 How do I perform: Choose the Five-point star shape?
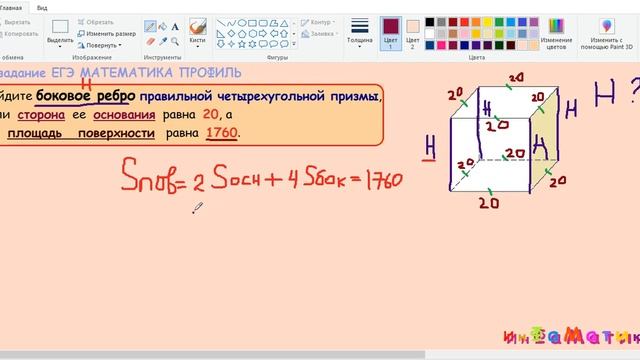coord(242,44)
